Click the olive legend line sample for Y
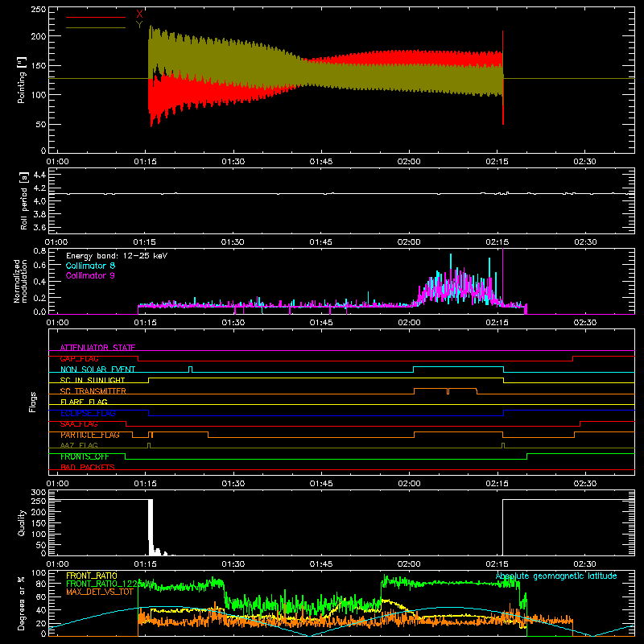Viewport: 644px width, 644px height. pos(96,27)
